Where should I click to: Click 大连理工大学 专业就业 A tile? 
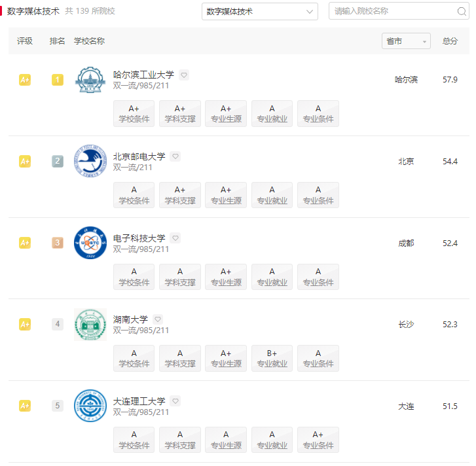coord(272,440)
